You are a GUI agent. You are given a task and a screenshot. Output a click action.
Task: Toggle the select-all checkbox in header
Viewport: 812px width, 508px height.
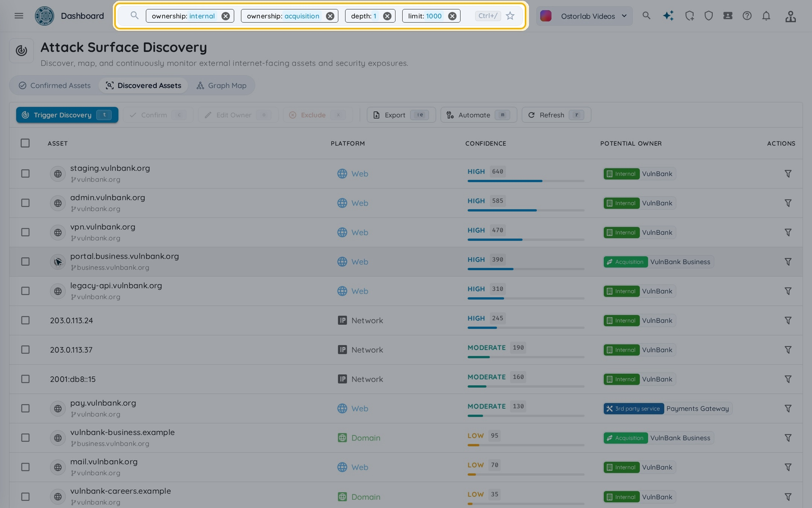pos(25,143)
